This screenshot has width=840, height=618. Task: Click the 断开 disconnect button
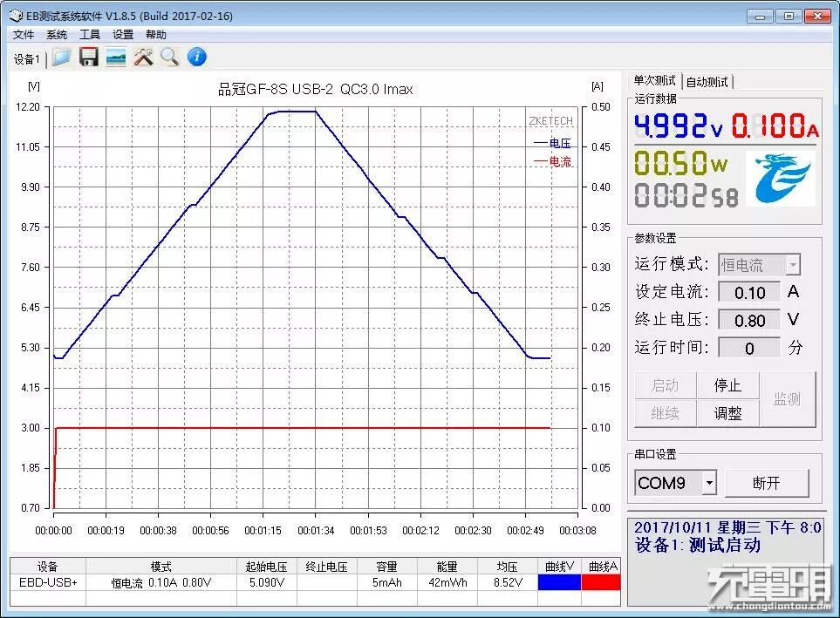(767, 483)
